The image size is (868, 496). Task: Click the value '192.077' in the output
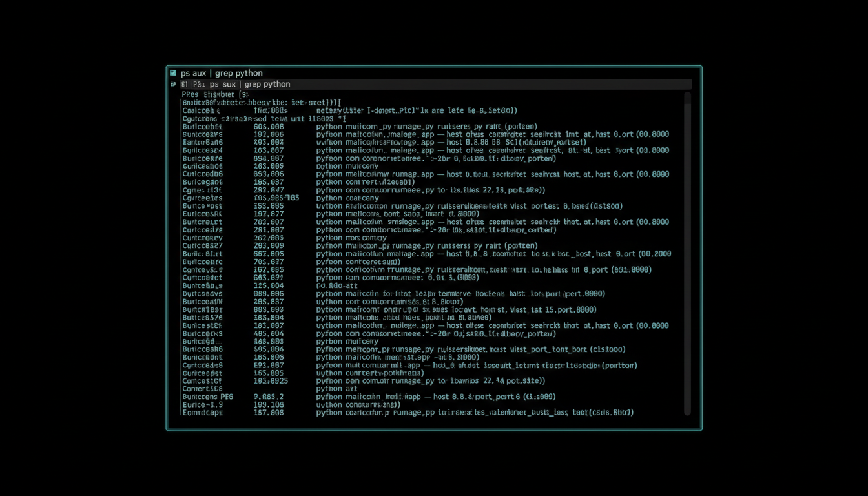pyautogui.click(x=269, y=214)
